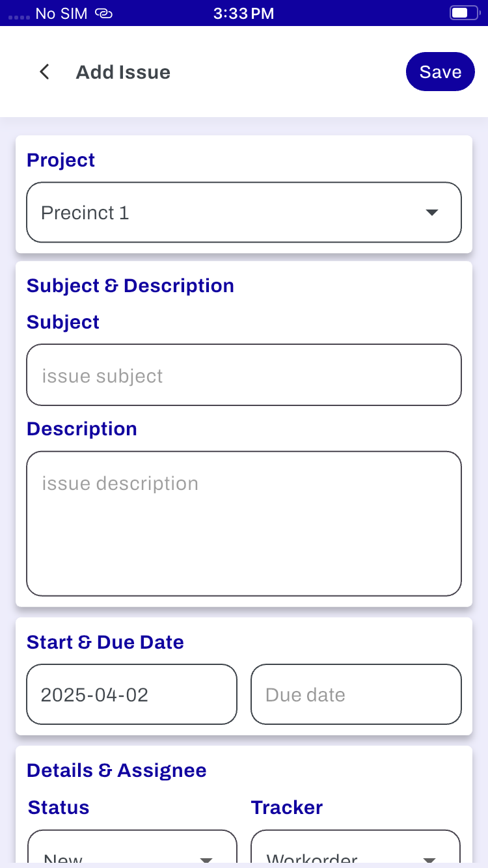Tap the Tracker field label
The width and height of the screenshot is (488, 868).
[287, 807]
